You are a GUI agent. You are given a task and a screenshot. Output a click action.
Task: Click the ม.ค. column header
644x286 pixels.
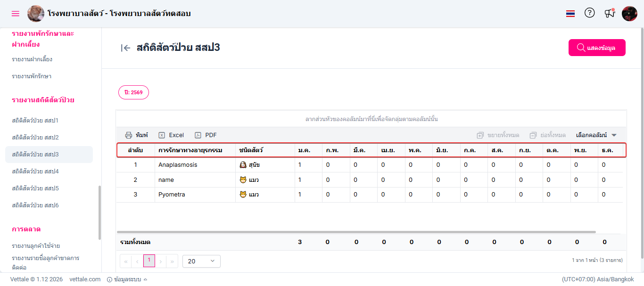pos(308,150)
